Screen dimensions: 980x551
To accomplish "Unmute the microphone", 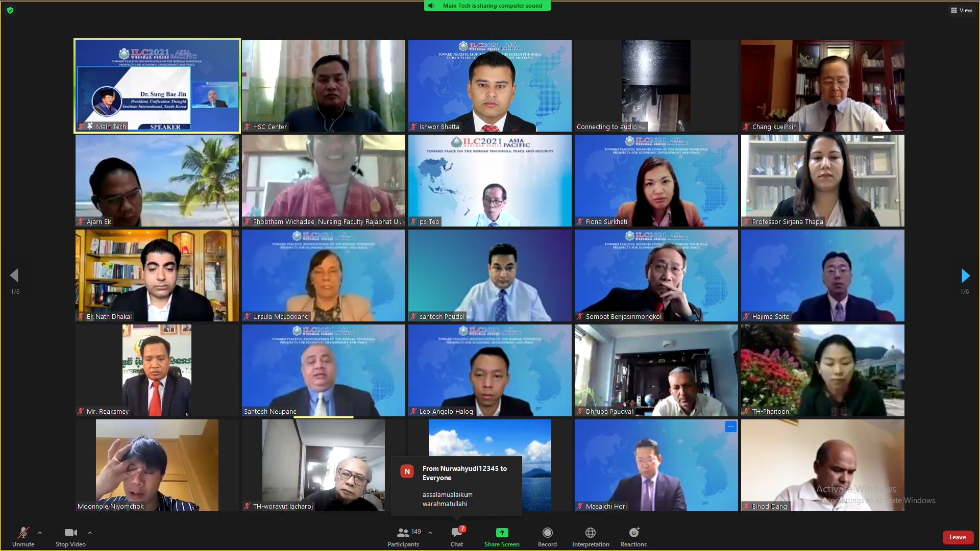I will (x=23, y=533).
